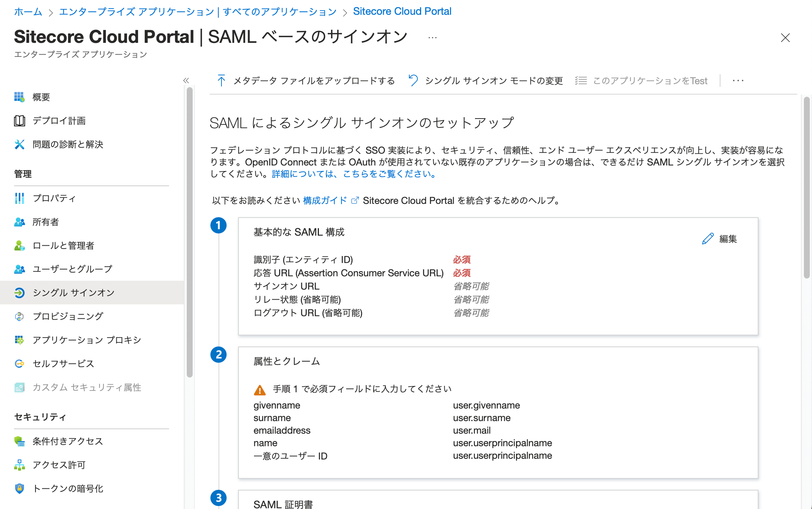Go to ホーム breadcrumb link
Image resolution: width=812 pixels, height=509 pixels.
point(28,12)
